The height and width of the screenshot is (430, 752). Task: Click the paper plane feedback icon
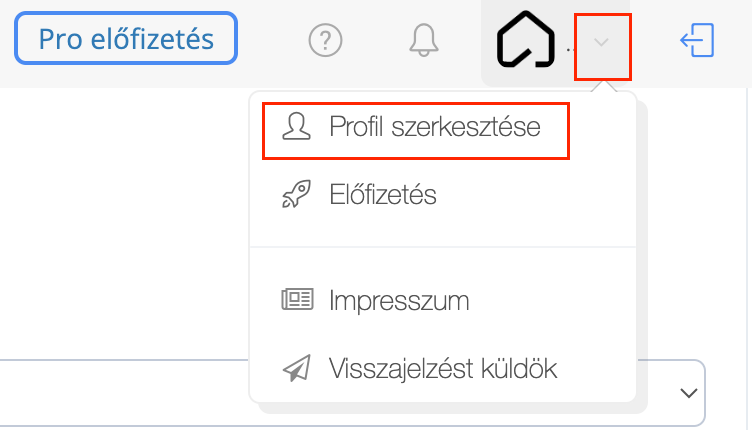tap(296, 368)
